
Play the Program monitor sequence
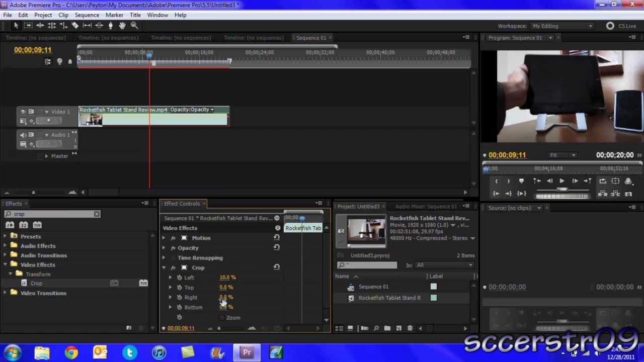[562, 181]
